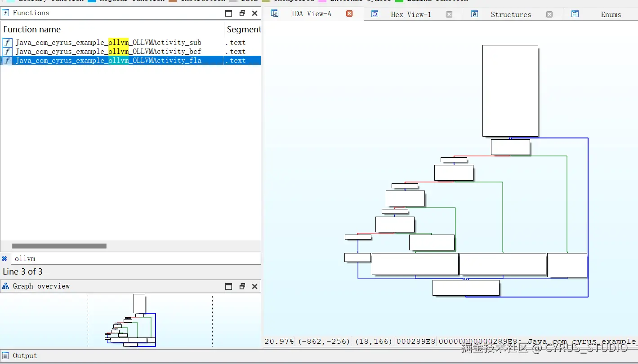
Task: Focus the ollvm filter input field
Action: click(135, 258)
